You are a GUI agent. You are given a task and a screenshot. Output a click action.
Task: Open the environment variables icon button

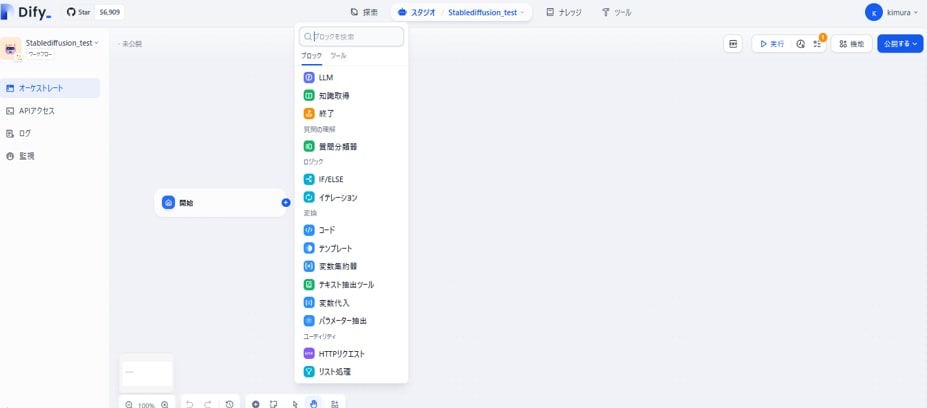coord(733,44)
